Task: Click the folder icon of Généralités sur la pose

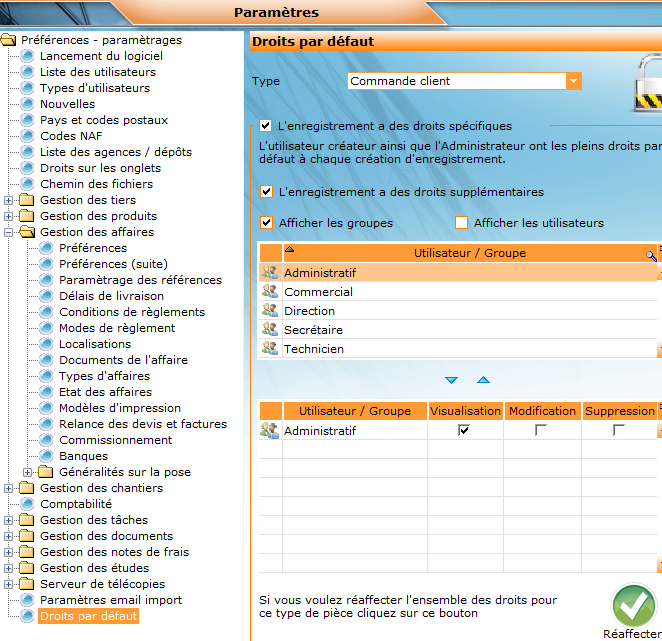Action: click(46, 472)
